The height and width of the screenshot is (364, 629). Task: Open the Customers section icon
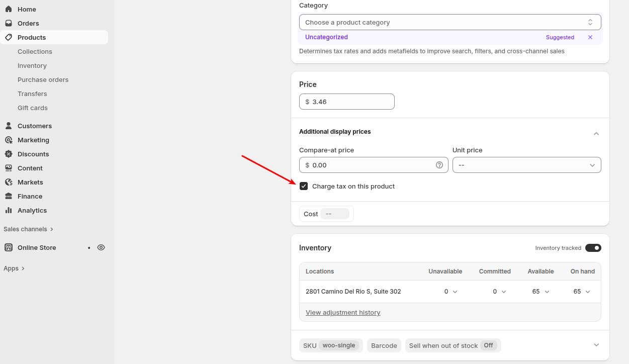8,126
